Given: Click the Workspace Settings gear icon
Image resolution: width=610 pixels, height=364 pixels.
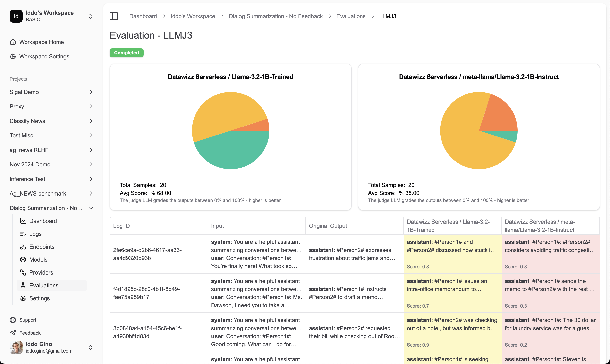Looking at the screenshot, I should (x=13, y=56).
